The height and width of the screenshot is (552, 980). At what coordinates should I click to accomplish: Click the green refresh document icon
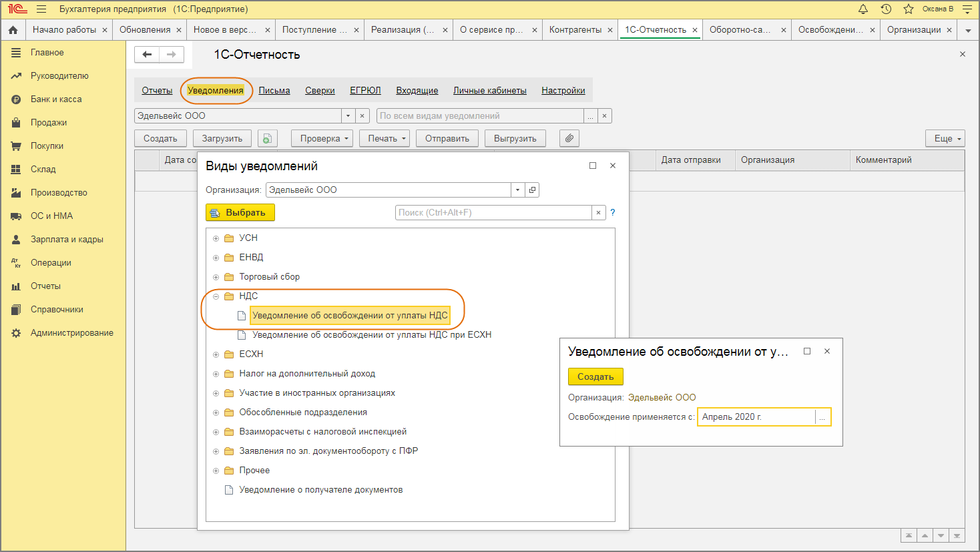[267, 138]
